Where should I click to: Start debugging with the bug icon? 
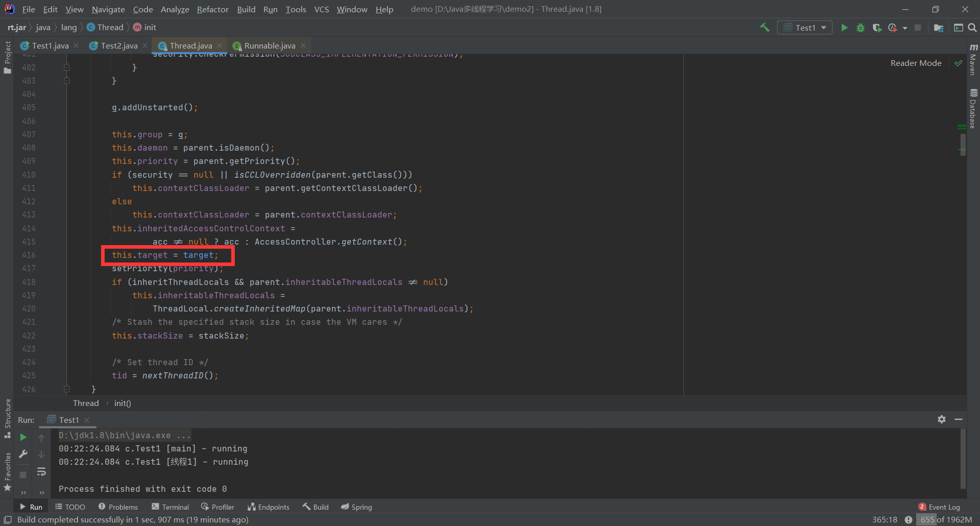pyautogui.click(x=861, y=28)
